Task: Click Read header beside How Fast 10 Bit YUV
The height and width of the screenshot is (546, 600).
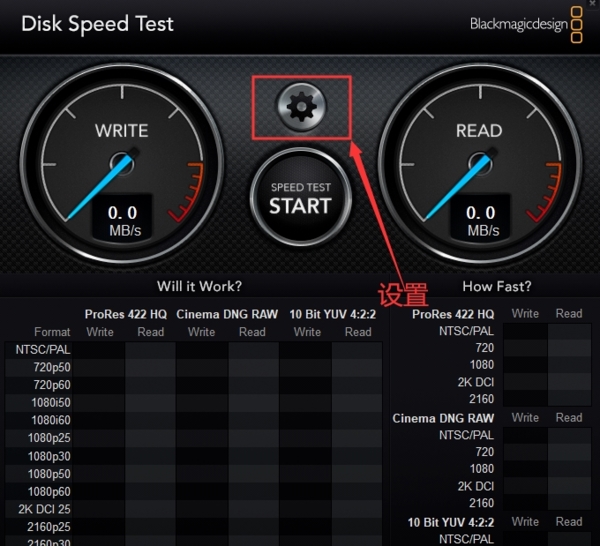Action: pos(569,522)
